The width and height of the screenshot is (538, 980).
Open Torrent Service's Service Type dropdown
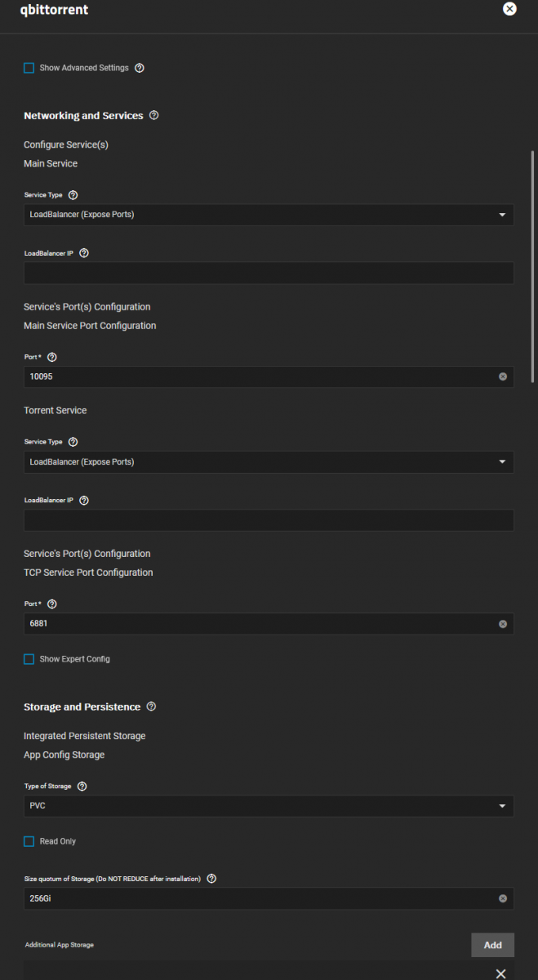[x=269, y=462]
